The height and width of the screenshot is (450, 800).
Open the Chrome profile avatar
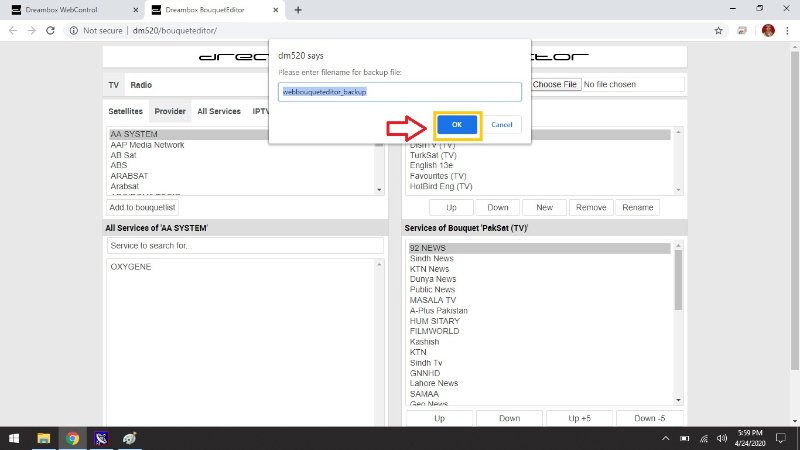[x=768, y=31]
